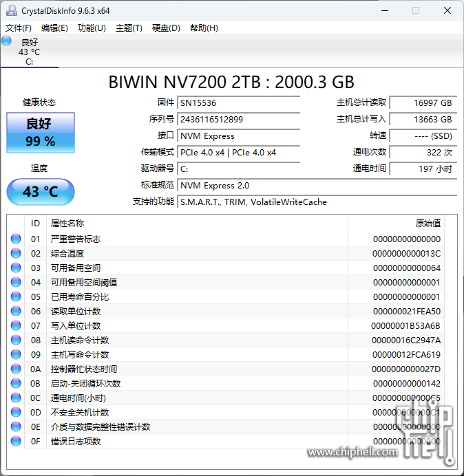Click status orb beside 错误日志项数 row

click(16, 441)
